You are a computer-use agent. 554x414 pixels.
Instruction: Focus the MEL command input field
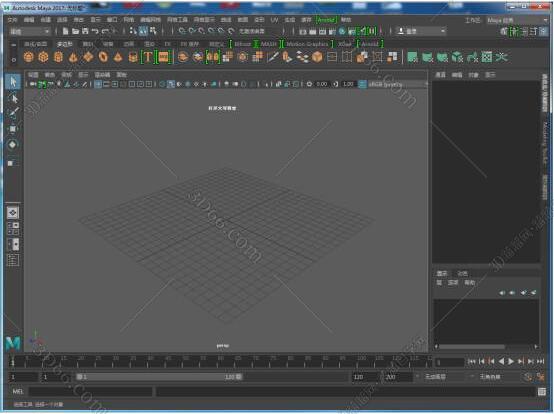90,391
